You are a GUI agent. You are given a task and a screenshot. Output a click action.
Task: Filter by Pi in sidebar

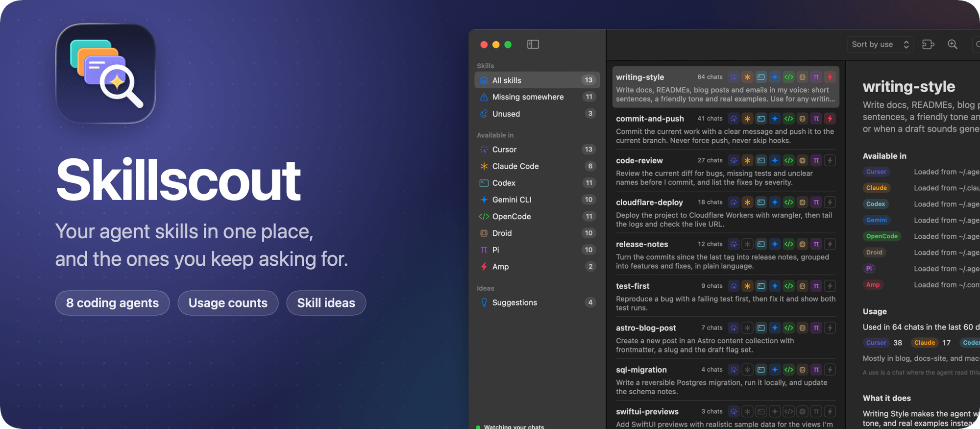[x=537, y=250]
